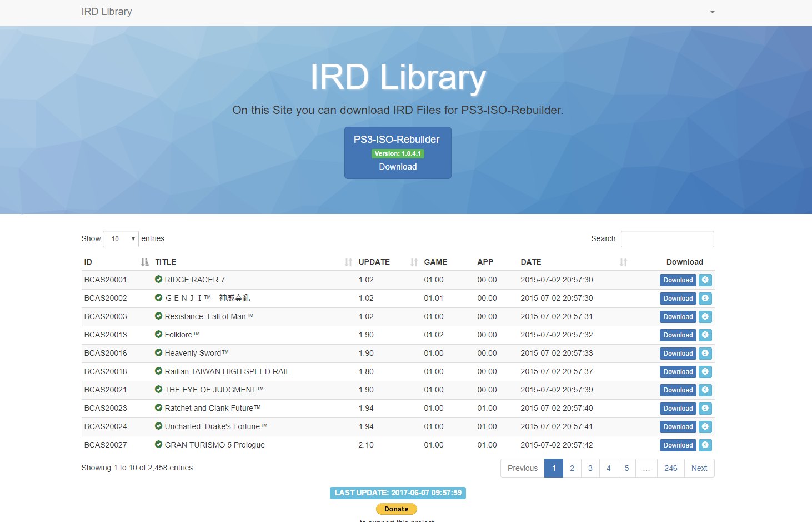
Task: Click verified check beside Ratchet and Clank Future
Action: pyautogui.click(x=159, y=407)
